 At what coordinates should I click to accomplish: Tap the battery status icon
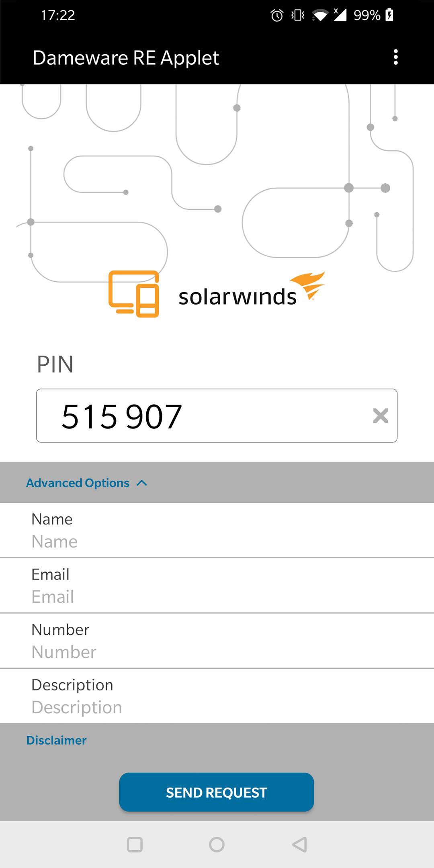tap(389, 15)
